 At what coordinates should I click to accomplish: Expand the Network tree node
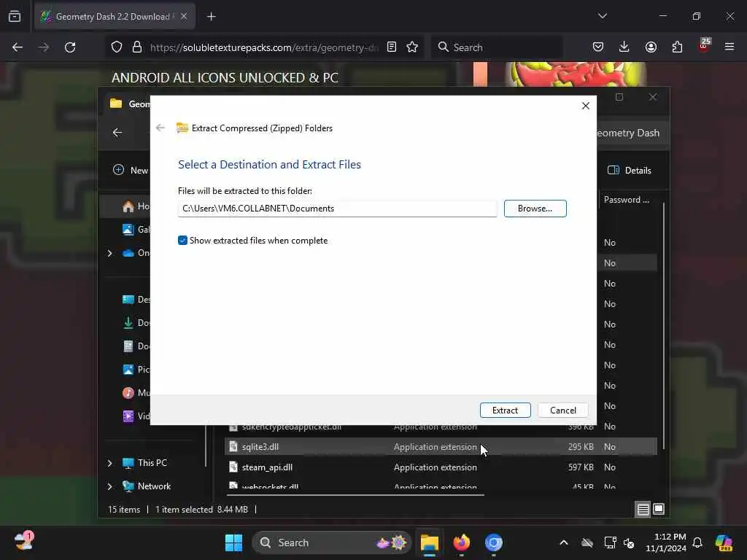tap(109, 486)
